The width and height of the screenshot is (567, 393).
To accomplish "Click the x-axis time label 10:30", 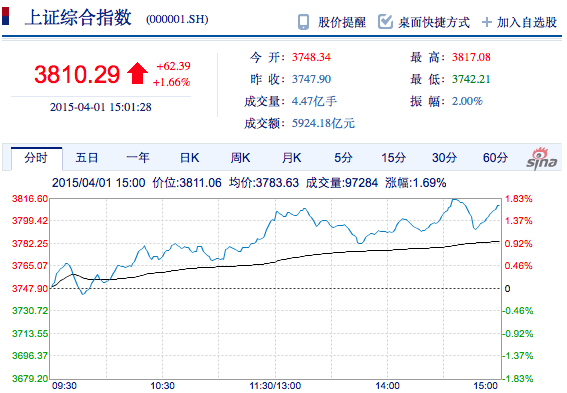I will [162, 386].
